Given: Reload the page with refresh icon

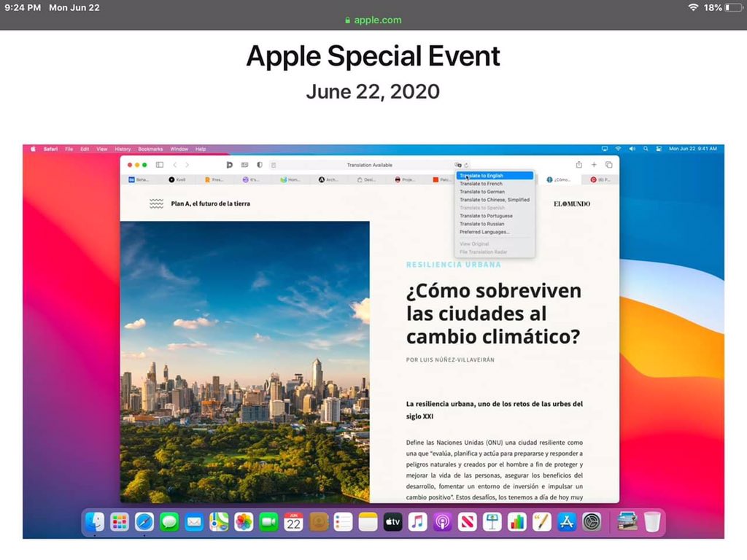Looking at the screenshot, I should pos(467,166).
